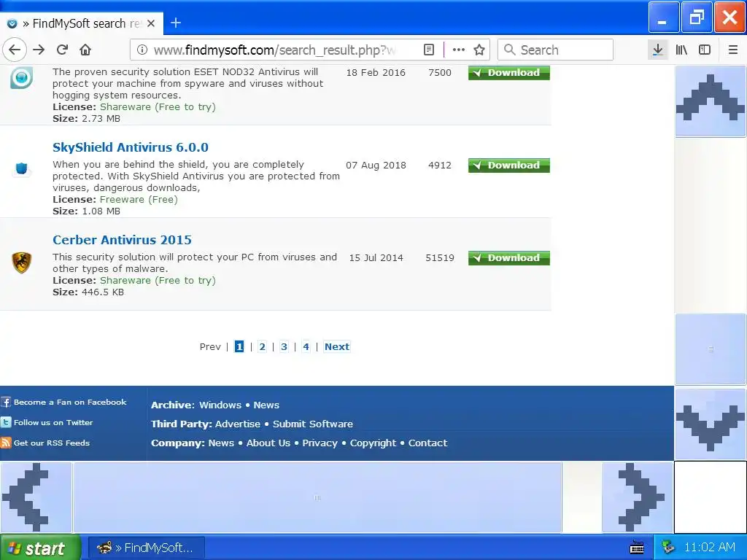747x560 pixels.
Task: Open the page actions menu
Action: [458, 50]
